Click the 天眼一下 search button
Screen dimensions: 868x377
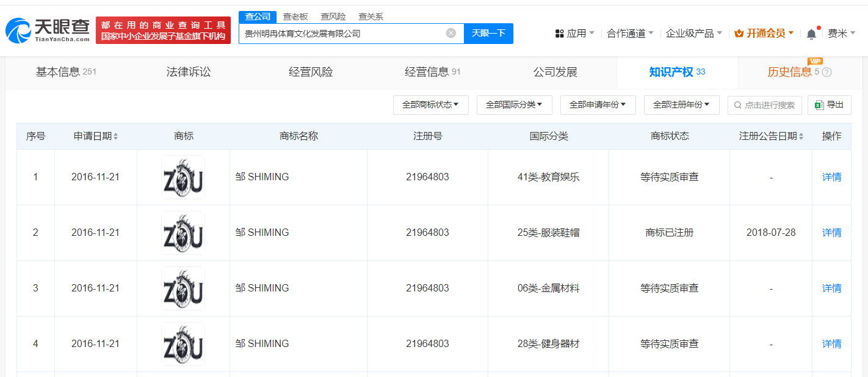(x=488, y=33)
